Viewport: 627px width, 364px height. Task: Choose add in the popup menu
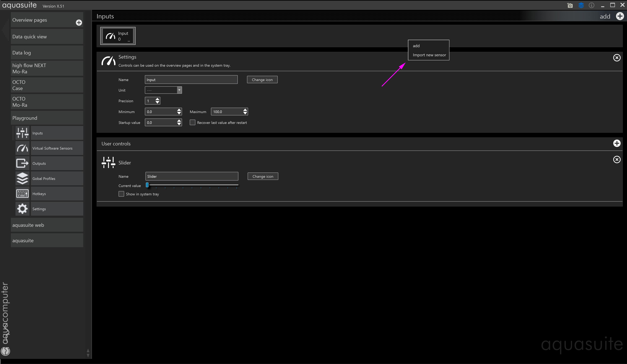(x=416, y=46)
